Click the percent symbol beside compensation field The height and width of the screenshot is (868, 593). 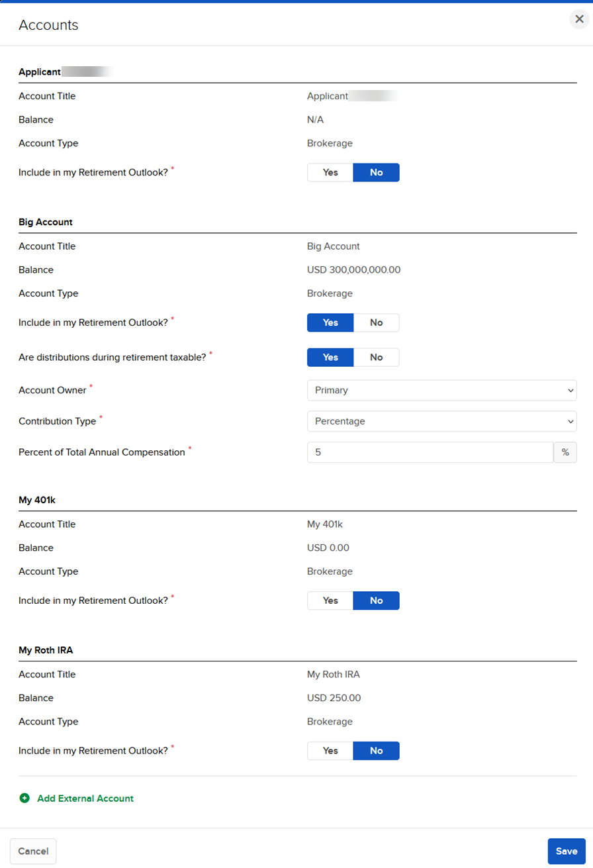click(565, 452)
